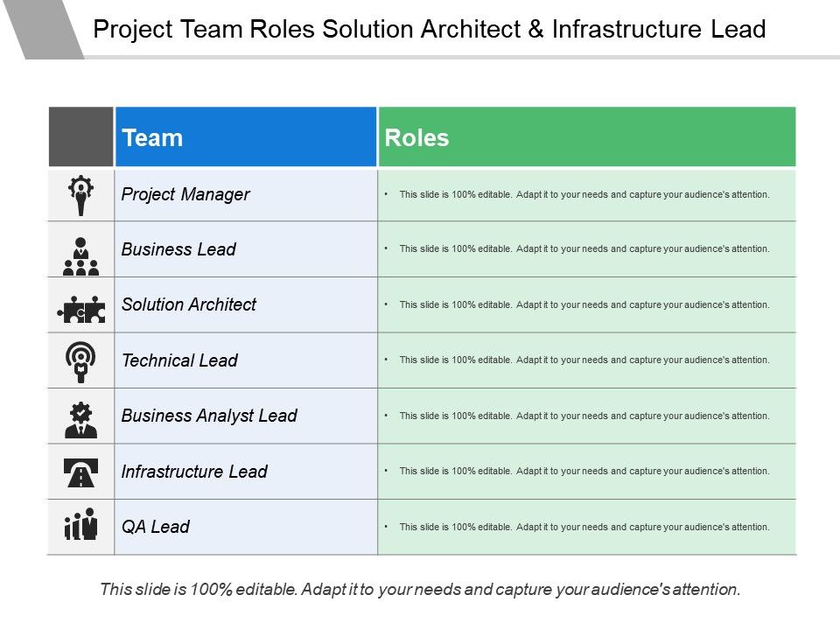Viewport: 840px width, 630px height.
Task: Click the Business Analyst Lead label
Action: (209, 416)
